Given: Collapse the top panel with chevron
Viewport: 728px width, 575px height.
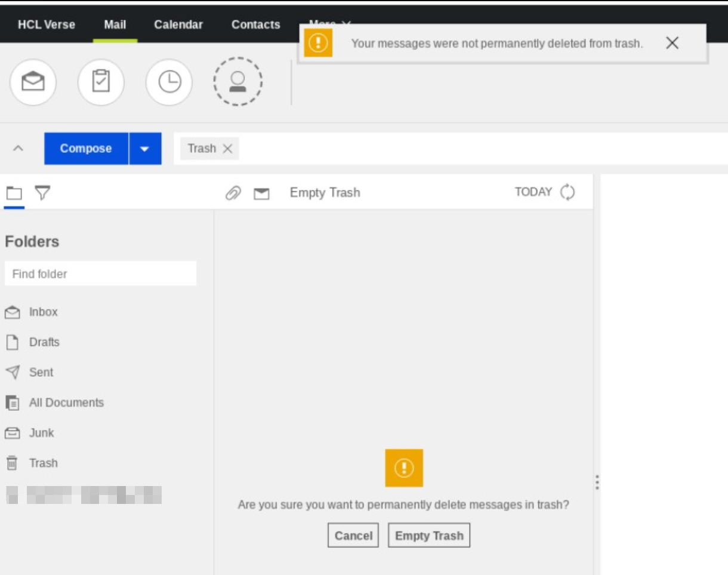Looking at the screenshot, I should click(18, 149).
